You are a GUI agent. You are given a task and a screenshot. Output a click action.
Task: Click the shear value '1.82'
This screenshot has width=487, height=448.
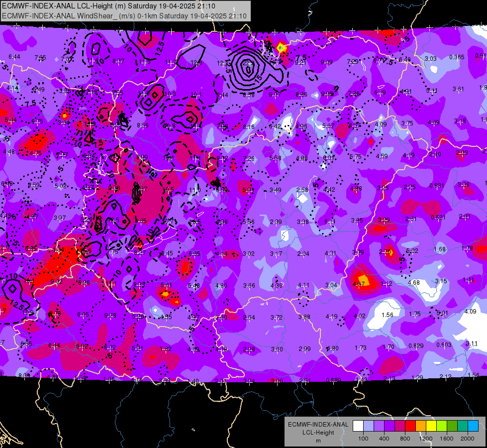(166, 349)
